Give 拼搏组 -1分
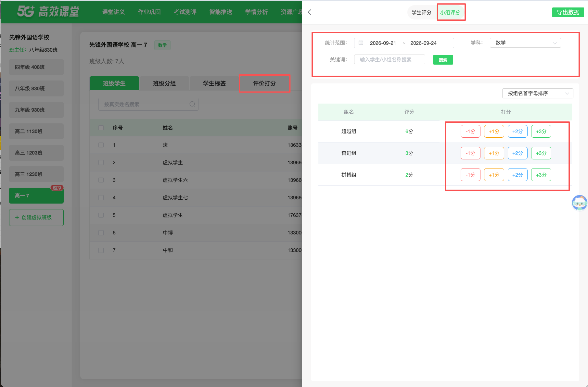This screenshot has width=588, height=387. [470, 175]
